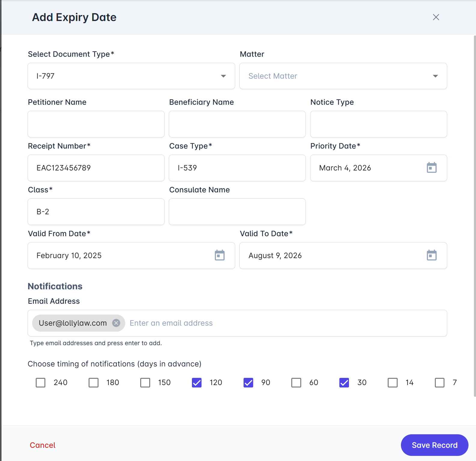Open the Priority Date calendar picker
The height and width of the screenshot is (461, 476).
(432, 168)
